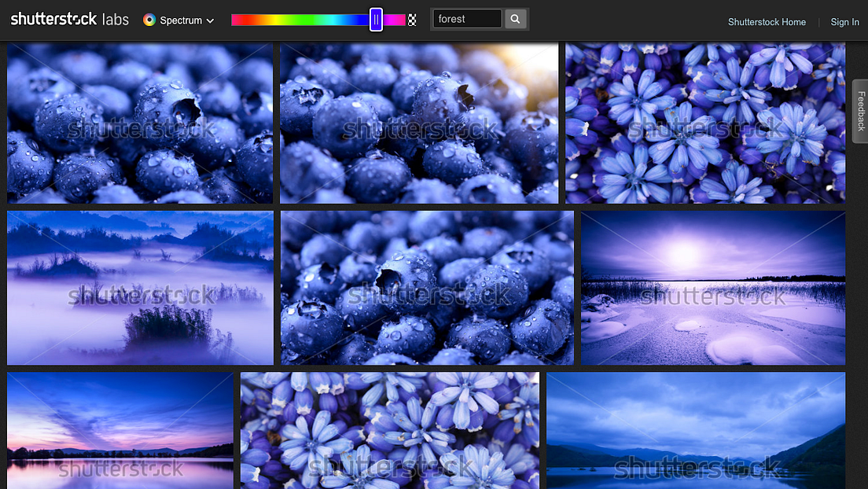The width and height of the screenshot is (868, 489).
Task: Open the blueberries close-up thumbnail
Action: coord(419,123)
